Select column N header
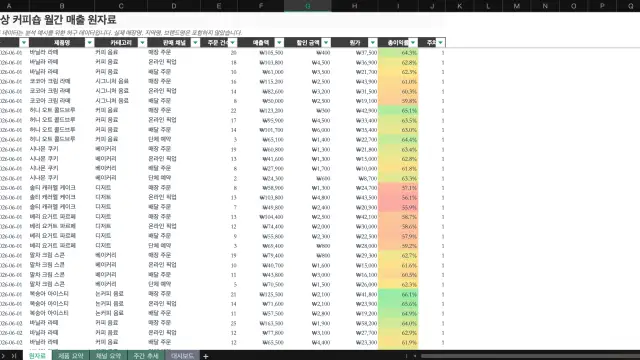 click(x=545, y=6)
